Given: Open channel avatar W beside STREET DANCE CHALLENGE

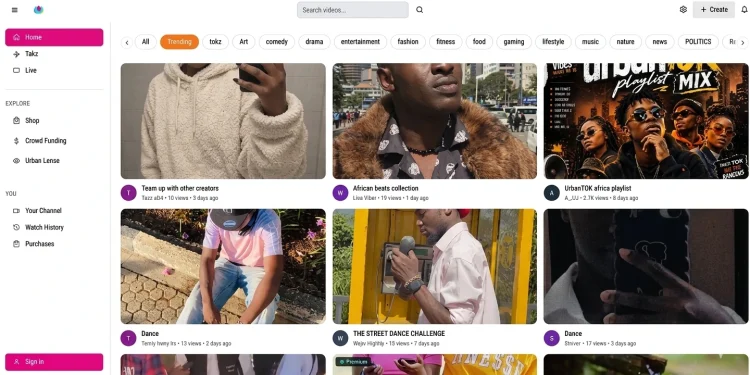Looking at the screenshot, I should 340,338.
